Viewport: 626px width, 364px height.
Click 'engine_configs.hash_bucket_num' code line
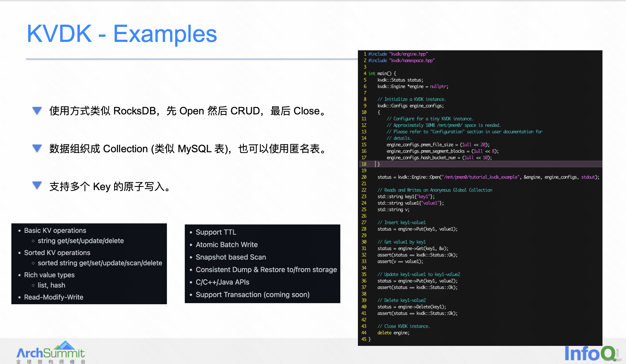click(x=439, y=158)
